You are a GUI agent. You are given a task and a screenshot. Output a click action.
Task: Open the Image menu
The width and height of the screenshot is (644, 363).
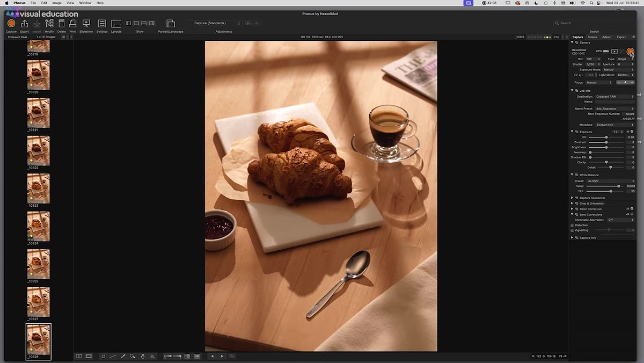[57, 3]
